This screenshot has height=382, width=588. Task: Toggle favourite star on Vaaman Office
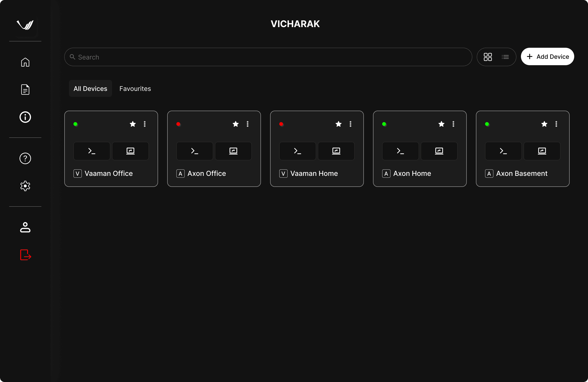pos(133,124)
